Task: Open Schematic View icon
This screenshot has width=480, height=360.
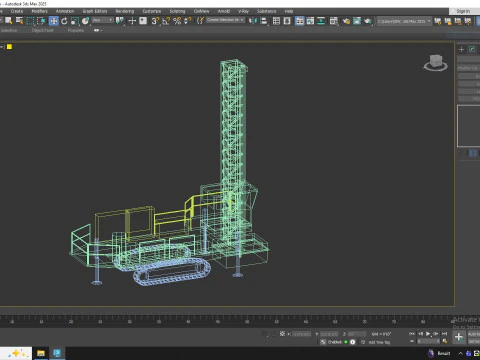Action: (321, 21)
